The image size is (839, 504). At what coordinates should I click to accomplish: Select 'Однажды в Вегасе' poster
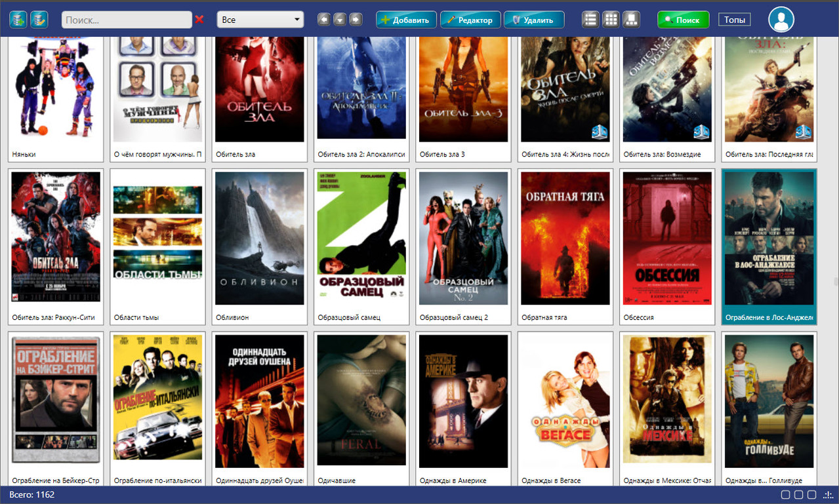pos(565,401)
